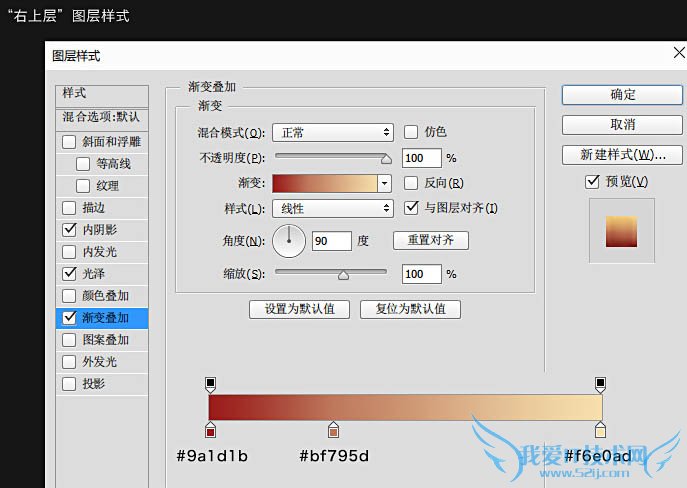Check the 斜面和浮雕 style checkbox
Viewport: 687px width, 488px height.
point(69,142)
